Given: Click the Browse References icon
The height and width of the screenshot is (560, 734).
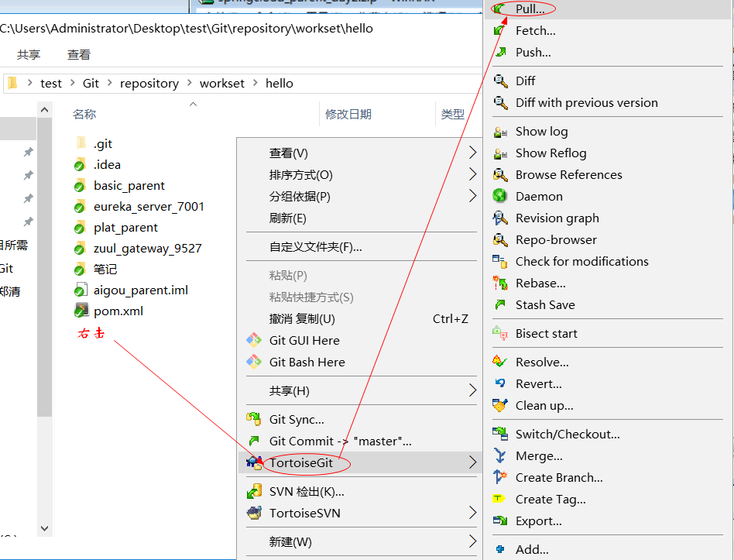Looking at the screenshot, I should coord(500,175).
